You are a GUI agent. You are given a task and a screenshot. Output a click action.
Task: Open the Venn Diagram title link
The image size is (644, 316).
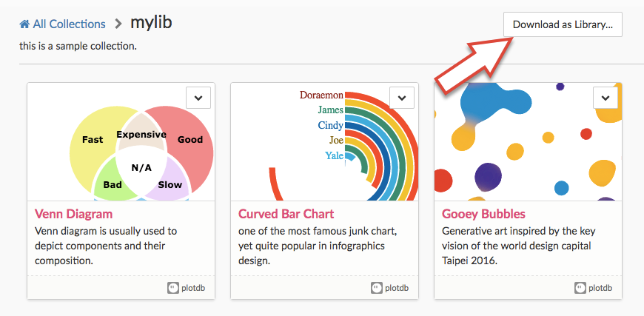pyautogui.click(x=73, y=214)
